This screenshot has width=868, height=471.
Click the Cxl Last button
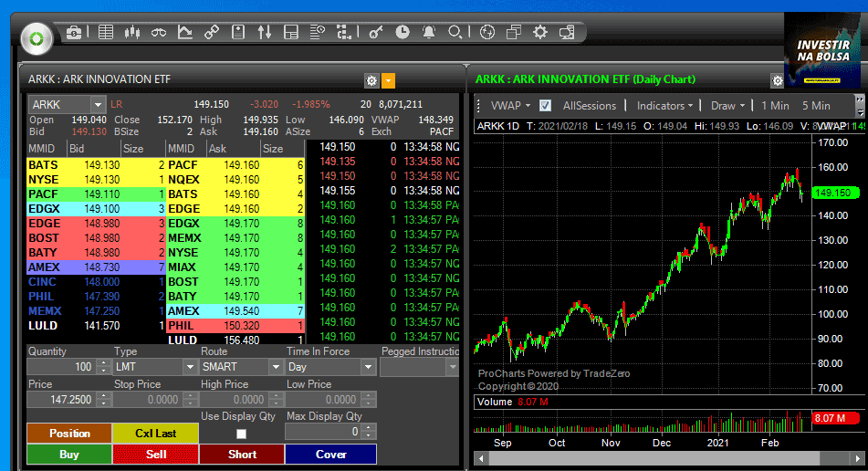(155, 434)
